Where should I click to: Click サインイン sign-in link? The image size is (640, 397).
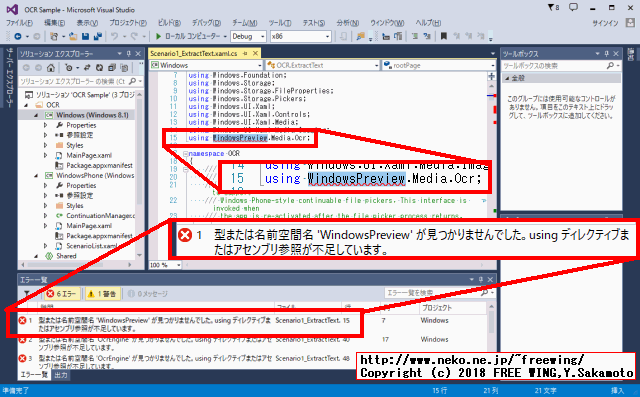tap(606, 23)
